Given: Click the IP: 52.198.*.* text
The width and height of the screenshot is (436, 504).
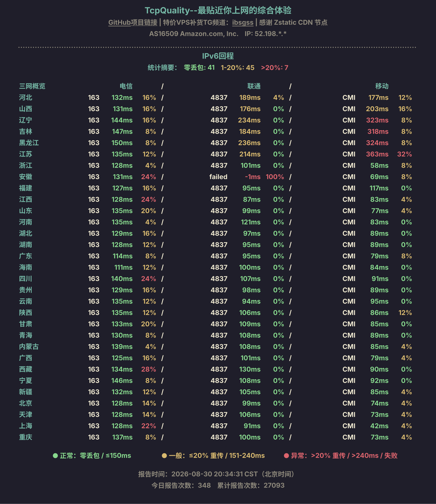Looking at the screenshot, I should pyautogui.click(x=265, y=34).
